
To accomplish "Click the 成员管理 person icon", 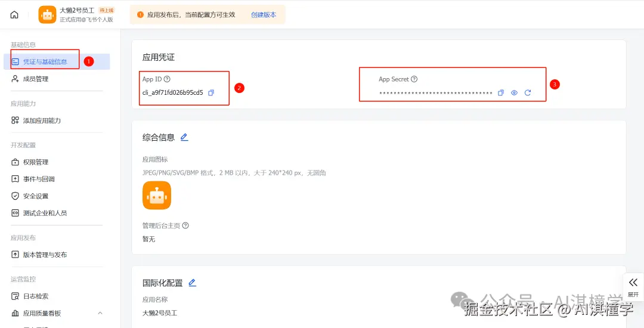I will [x=15, y=79].
